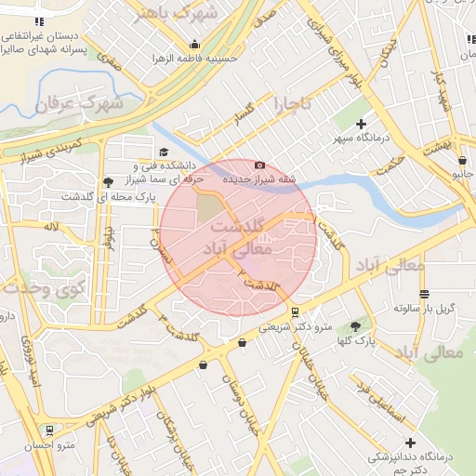Click the cross icon for درمانگاه دندانپزشکی دکتر جم
Screen dimensions: 476x476
pyautogui.click(x=410, y=443)
